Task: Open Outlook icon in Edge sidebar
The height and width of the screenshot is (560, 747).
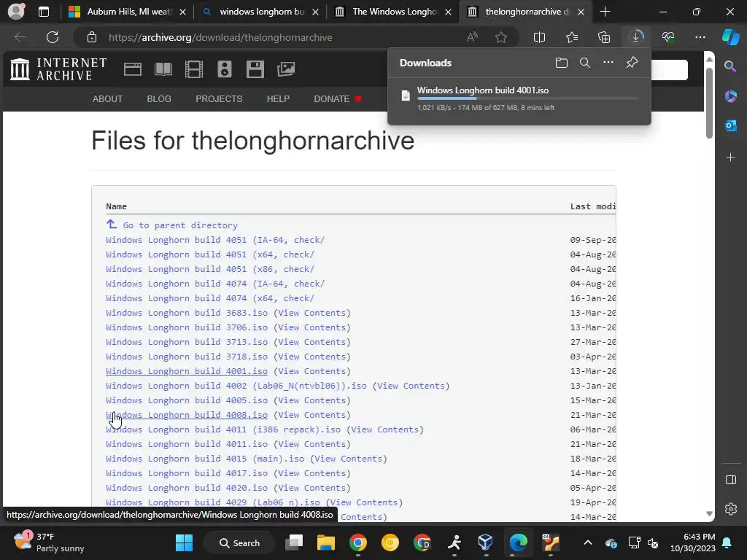Action: [x=730, y=125]
